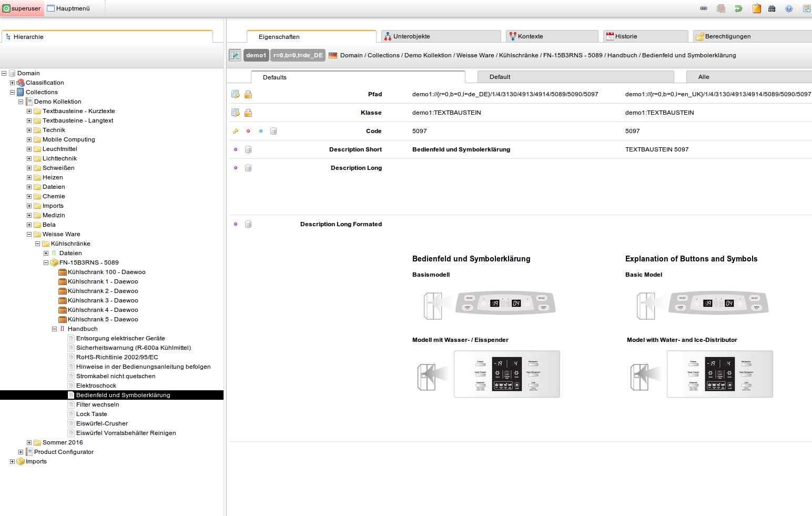Click the r=0,b=0,l=de_DE context button
Image resolution: width=812 pixels, height=516 pixels.
click(298, 55)
